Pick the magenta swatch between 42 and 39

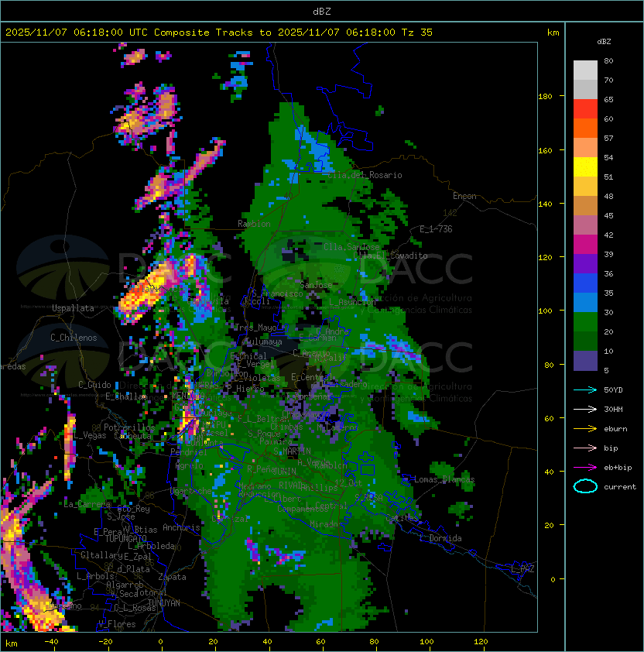pyautogui.click(x=585, y=245)
